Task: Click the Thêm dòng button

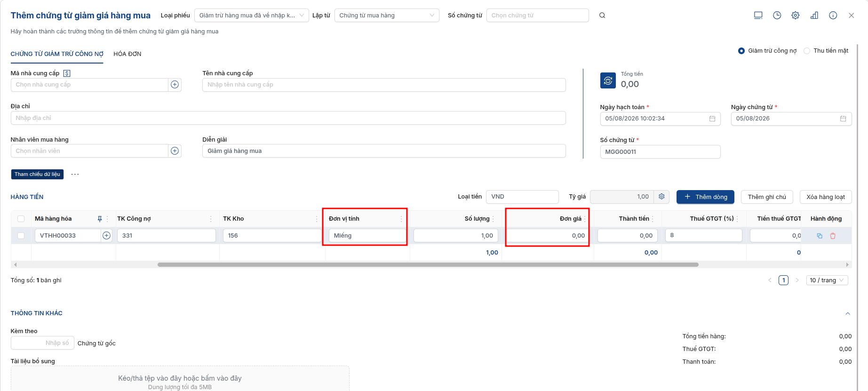Action: (x=706, y=197)
